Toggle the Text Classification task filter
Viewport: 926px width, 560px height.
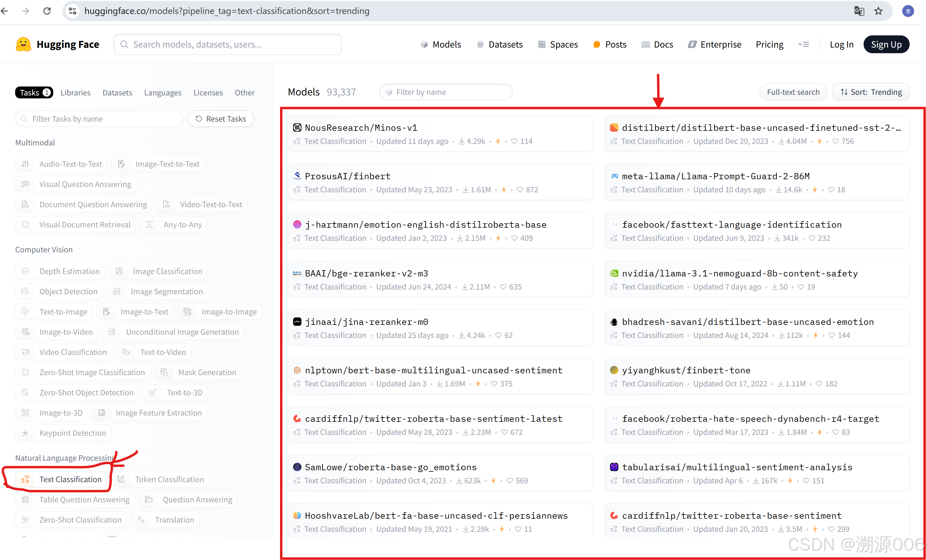[62, 479]
